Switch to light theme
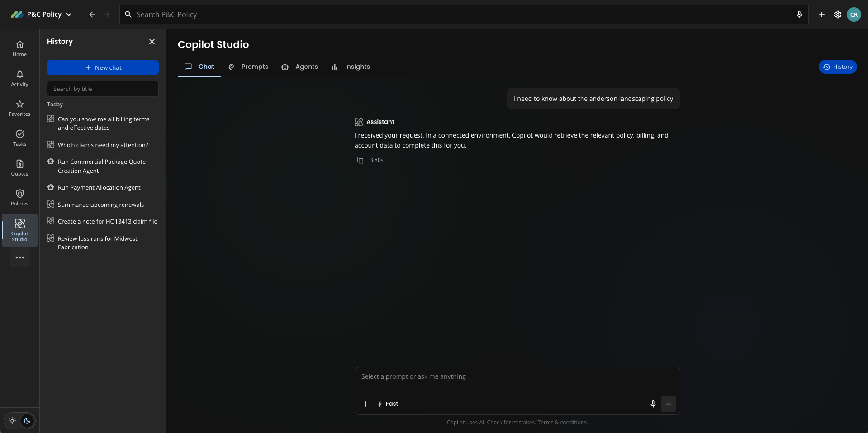Viewport: 868px width, 433px height. (12, 421)
